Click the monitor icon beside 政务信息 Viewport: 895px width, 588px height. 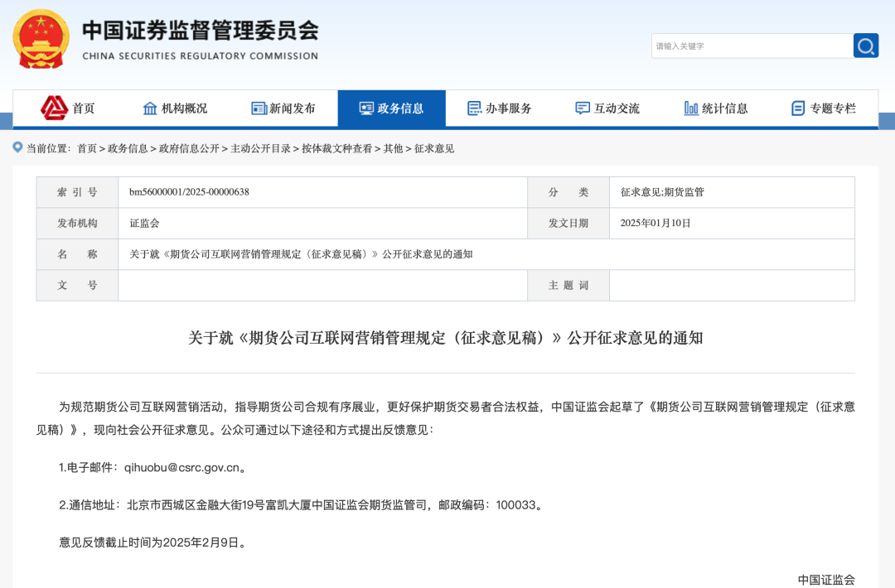click(x=366, y=108)
